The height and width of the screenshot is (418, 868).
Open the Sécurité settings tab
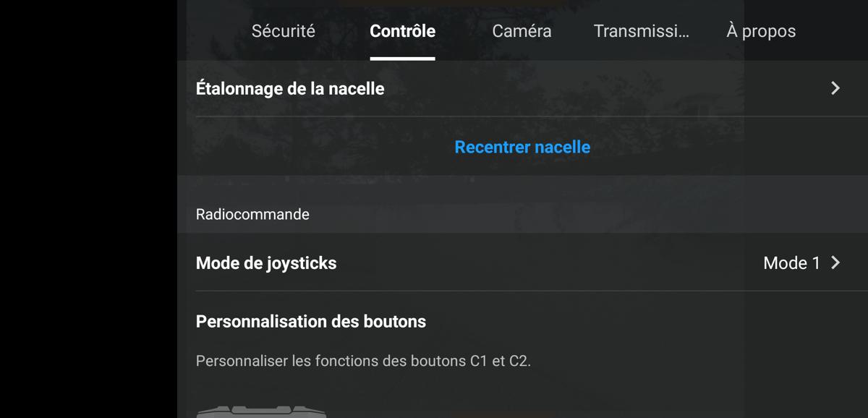click(283, 31)
